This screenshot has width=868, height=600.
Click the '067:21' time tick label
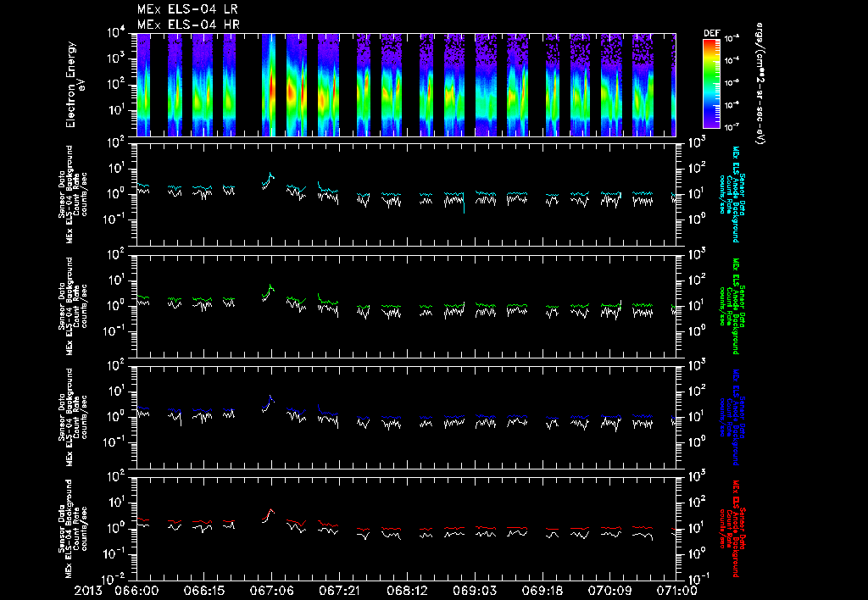(x=339, y=592)
